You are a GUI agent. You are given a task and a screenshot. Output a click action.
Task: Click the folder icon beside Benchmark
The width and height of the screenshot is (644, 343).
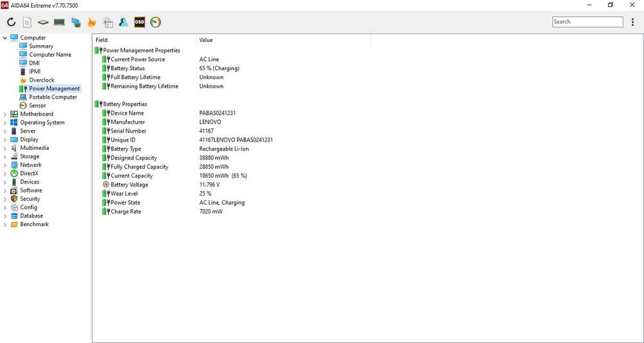pos(14,224)
